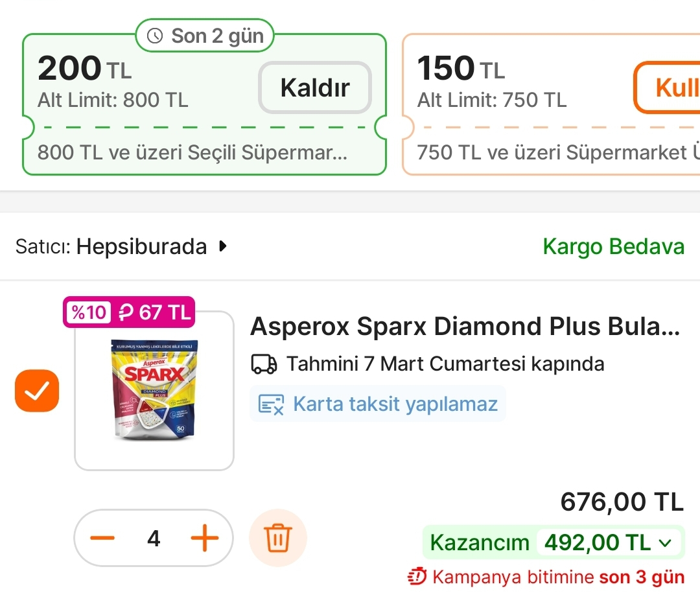Click the card installment icon
This screenshot has width=700, height=604.
(x=271, y=404)
